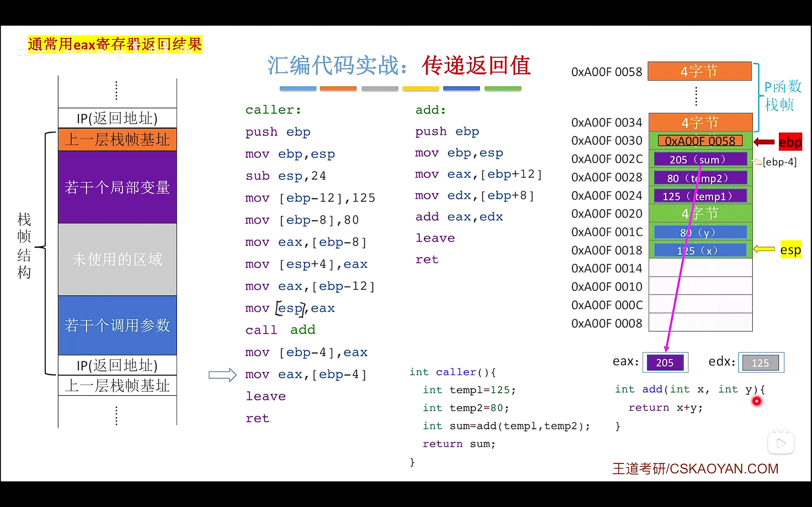Image resolution: width=812 pixels, height=507 pixels.
Task: Click the eax register value 205
Action: tap(665, 363)
